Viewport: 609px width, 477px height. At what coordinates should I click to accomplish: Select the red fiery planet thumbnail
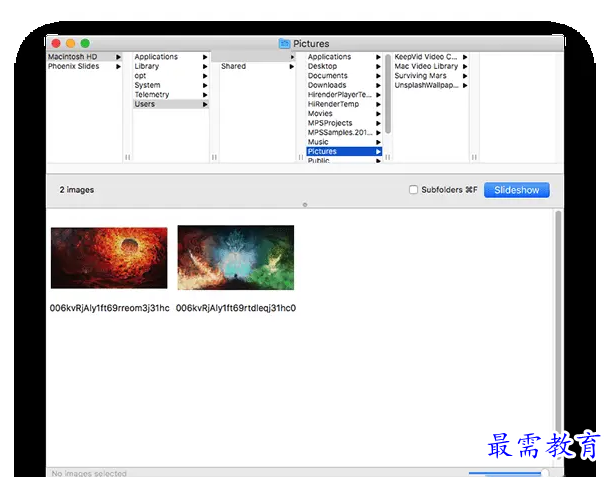click(109, 258)
